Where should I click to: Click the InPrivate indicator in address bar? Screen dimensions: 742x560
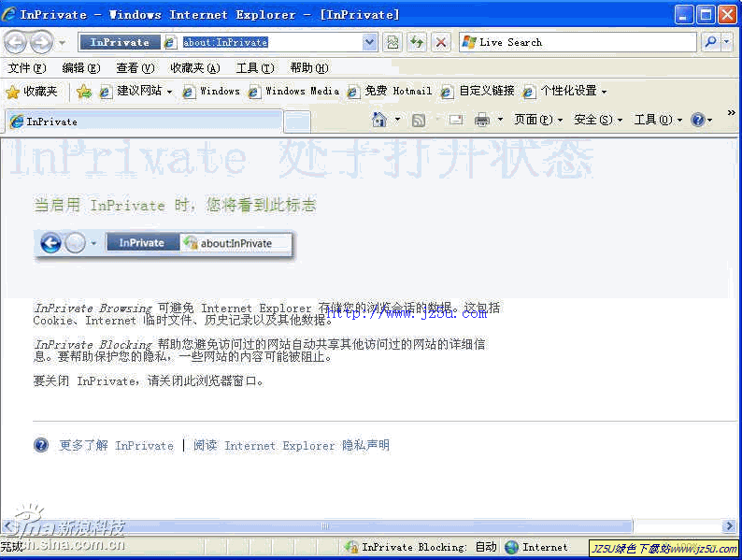tap(120, 42)
